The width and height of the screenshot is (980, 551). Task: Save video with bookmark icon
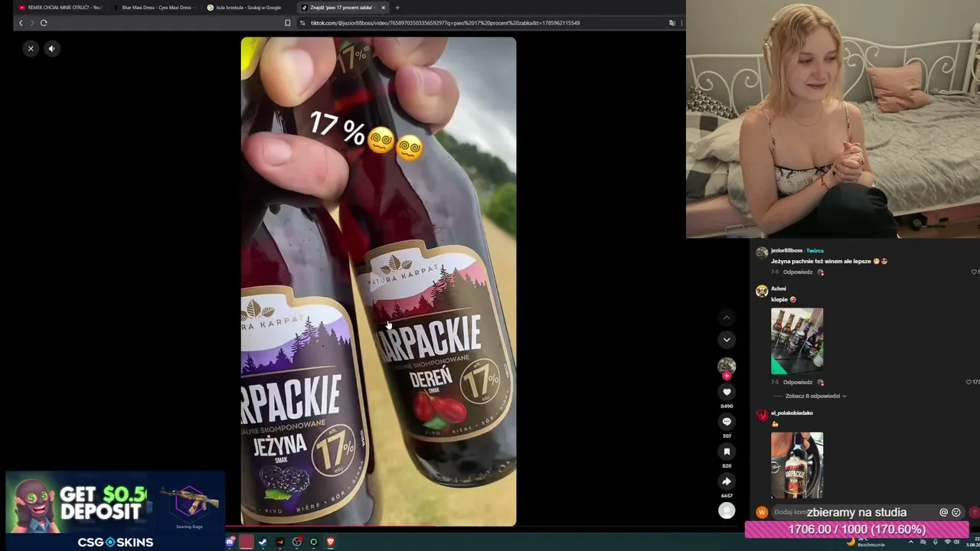727,452
